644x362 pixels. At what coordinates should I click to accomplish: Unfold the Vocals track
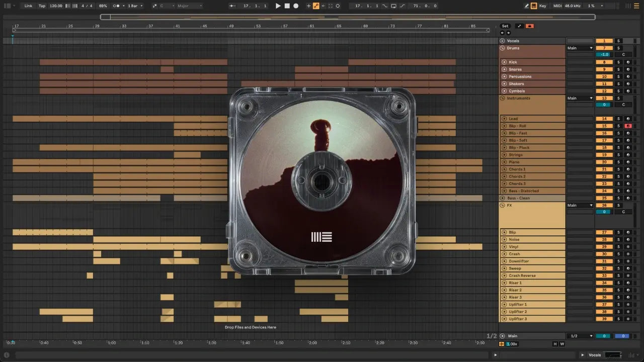[502, 41]
